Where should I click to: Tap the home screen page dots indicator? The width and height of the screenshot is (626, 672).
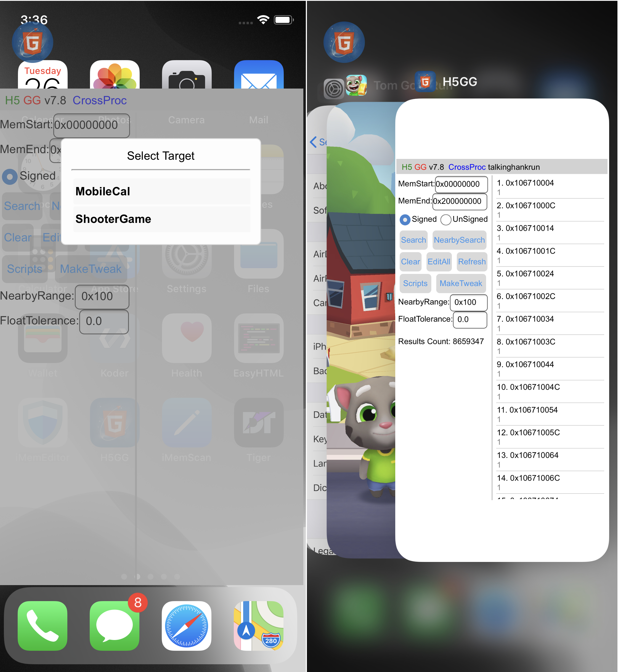(x=150, y=576)
